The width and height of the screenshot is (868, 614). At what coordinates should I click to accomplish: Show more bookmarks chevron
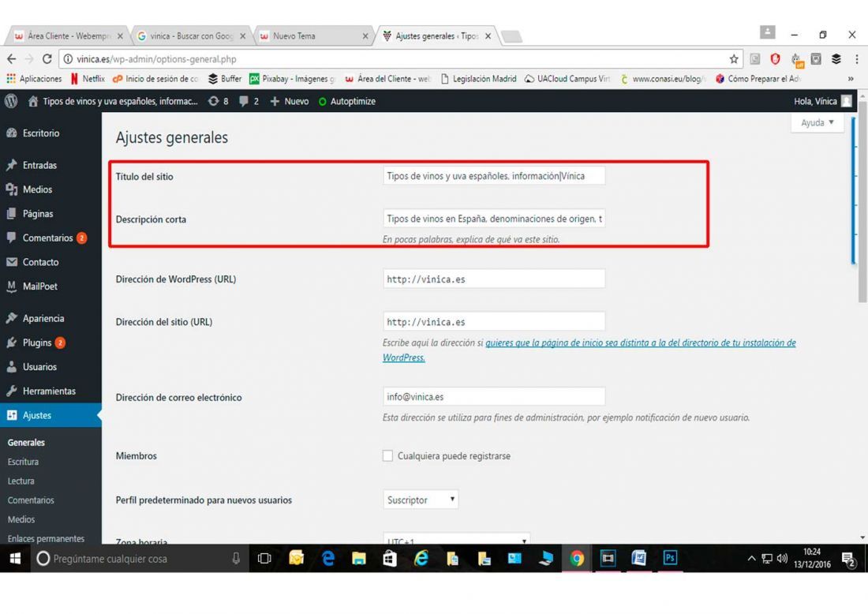tap(851, 79)
